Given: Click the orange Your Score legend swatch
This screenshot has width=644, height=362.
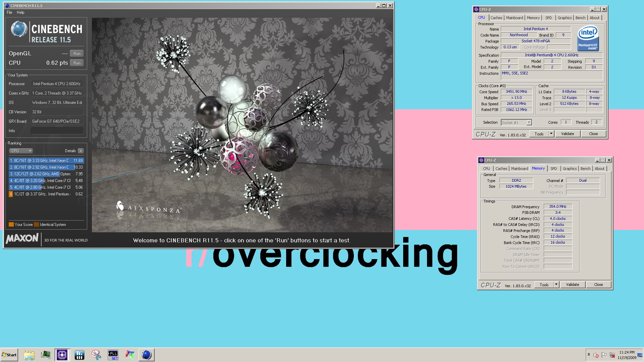Looking at the screenshot, I should coord(11,225).
